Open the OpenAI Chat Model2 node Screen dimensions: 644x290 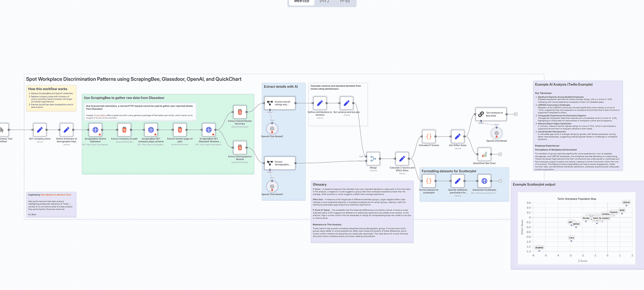pyautogui.click(x=272, y=129)
